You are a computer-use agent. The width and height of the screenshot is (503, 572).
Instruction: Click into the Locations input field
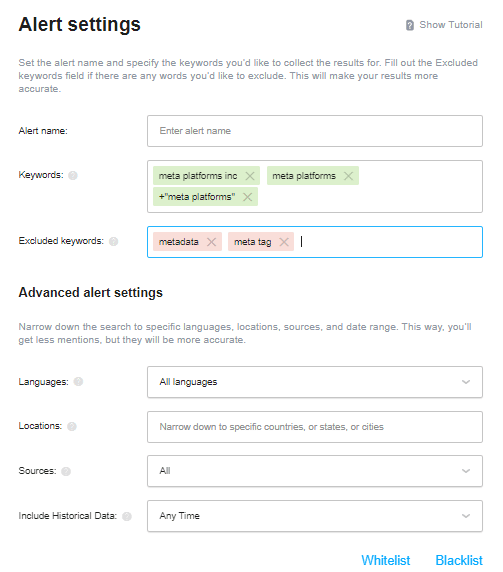coord(315,427)
